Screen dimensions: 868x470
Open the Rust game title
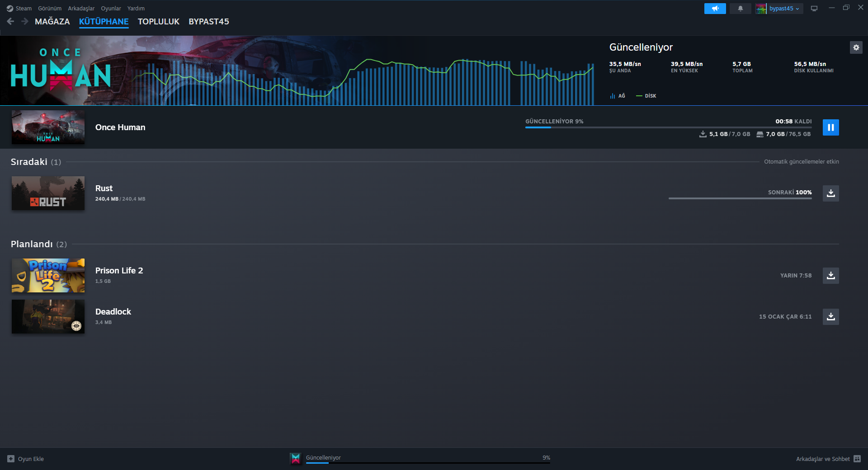[x=104, y=188]
